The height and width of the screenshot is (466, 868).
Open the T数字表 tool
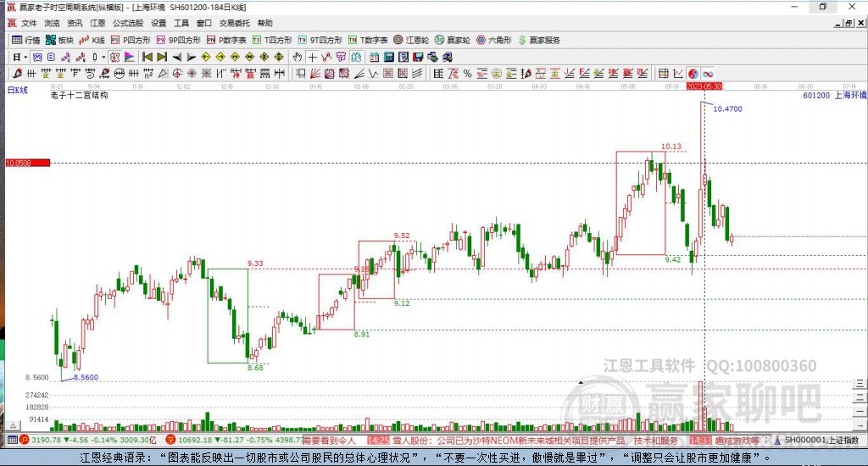point(368,40)
